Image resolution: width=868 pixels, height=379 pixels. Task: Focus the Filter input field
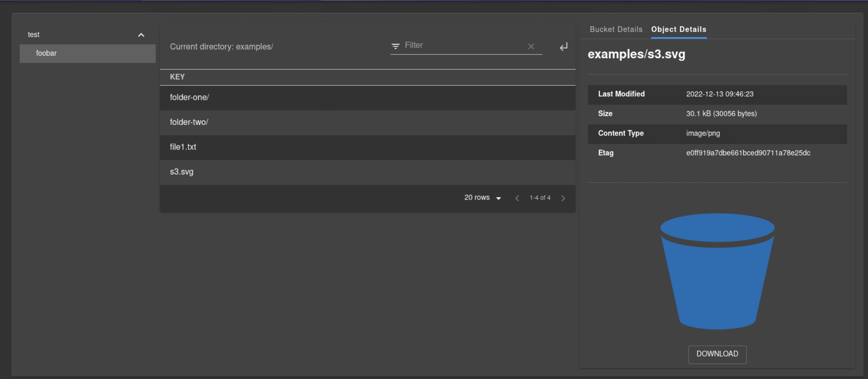(463, 46)
